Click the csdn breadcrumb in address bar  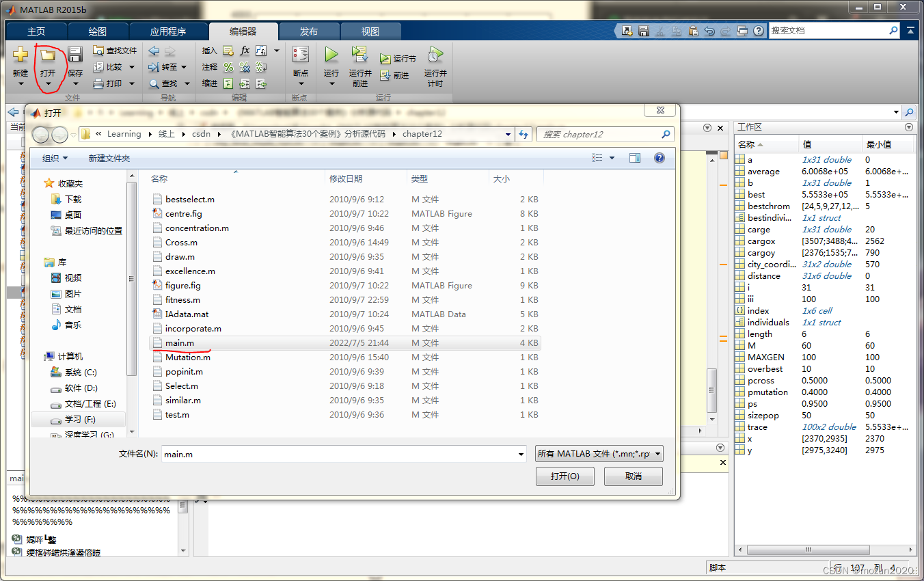coord(201,134)
